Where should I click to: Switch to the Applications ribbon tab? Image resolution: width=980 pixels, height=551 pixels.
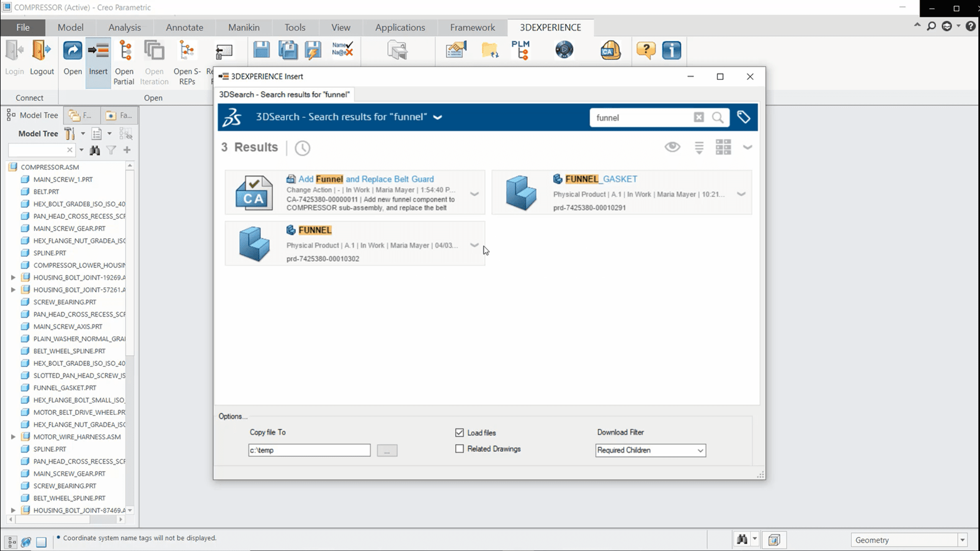[400, 28]
